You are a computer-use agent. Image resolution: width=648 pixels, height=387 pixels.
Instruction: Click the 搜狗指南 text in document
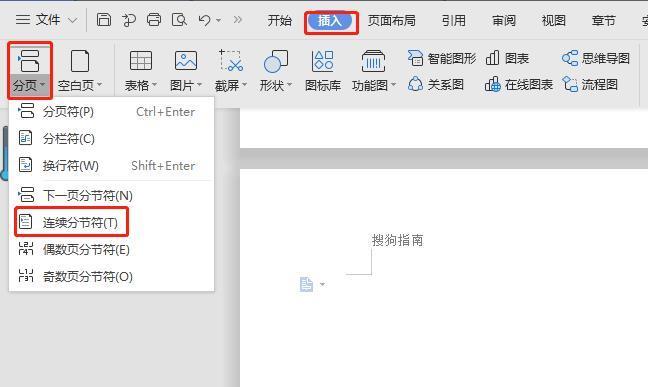coord(397,240)
